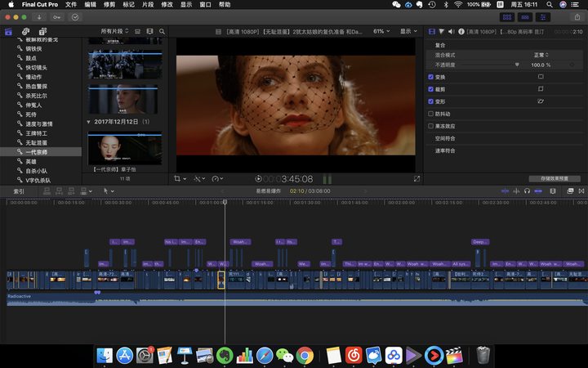Screen dimensions: 588x368
Task: Go to previous timeline history arrow
Action: click(x=222, y=191)
